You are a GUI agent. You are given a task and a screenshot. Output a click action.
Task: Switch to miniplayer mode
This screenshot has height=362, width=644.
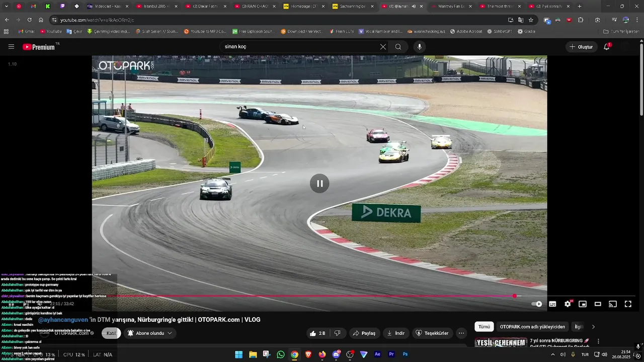(x=583, y=304)
